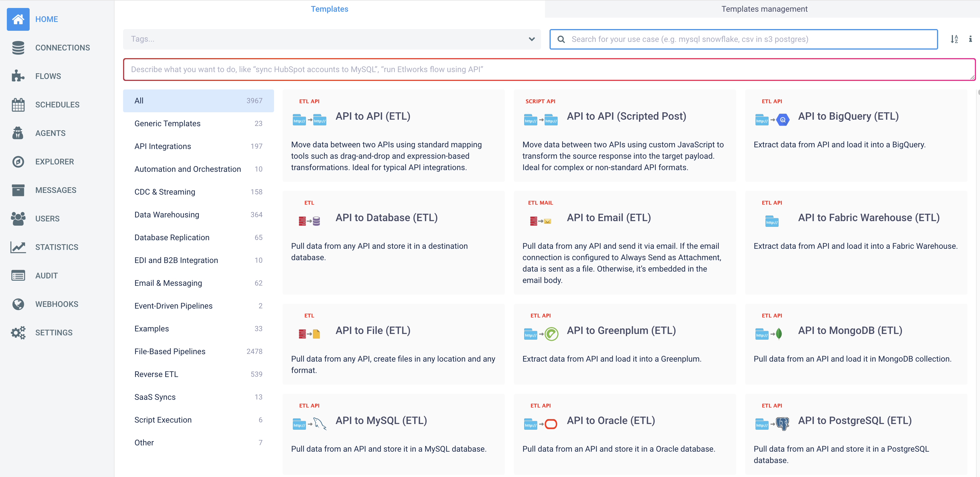Open Messages archive icon in sidebar

click(x=18, y=190)
